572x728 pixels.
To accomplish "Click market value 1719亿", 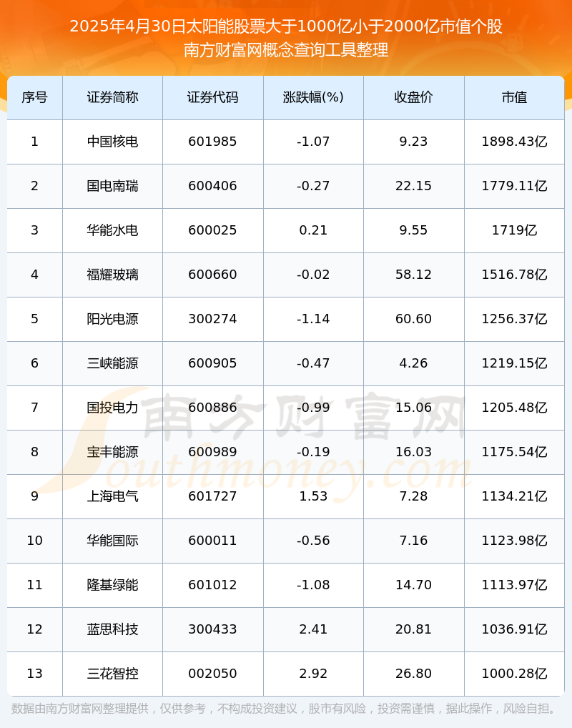I will 514,230.
